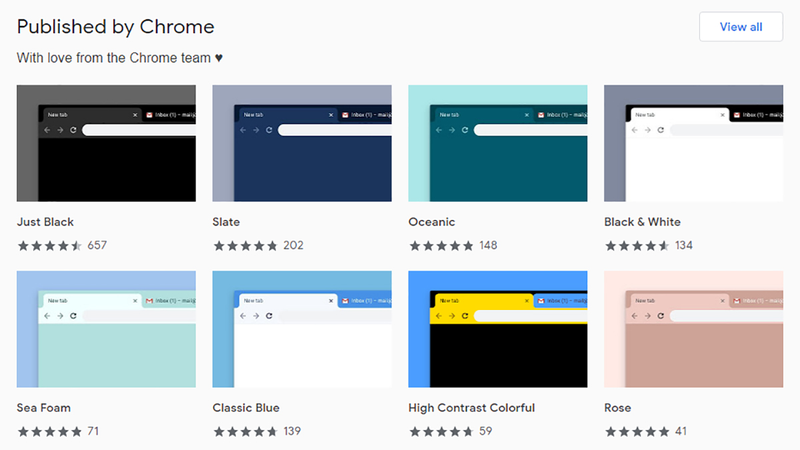Click the Rose theme name
Image resolution: width=800 pixels, height=450 pixels.
[x=617, y=408]
